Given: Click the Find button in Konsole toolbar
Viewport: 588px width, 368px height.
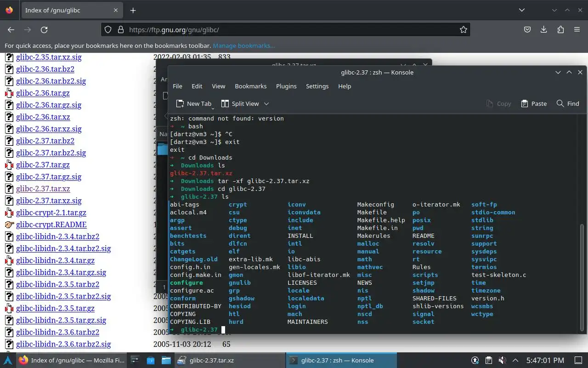Looking at the screenshot, I should (x=568, y=103).
